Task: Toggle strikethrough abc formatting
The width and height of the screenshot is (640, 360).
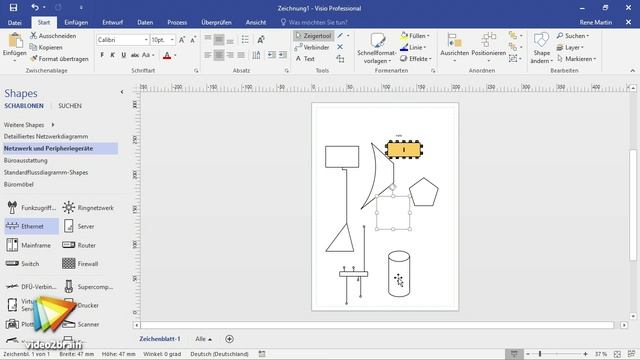Action: [135, 55]
